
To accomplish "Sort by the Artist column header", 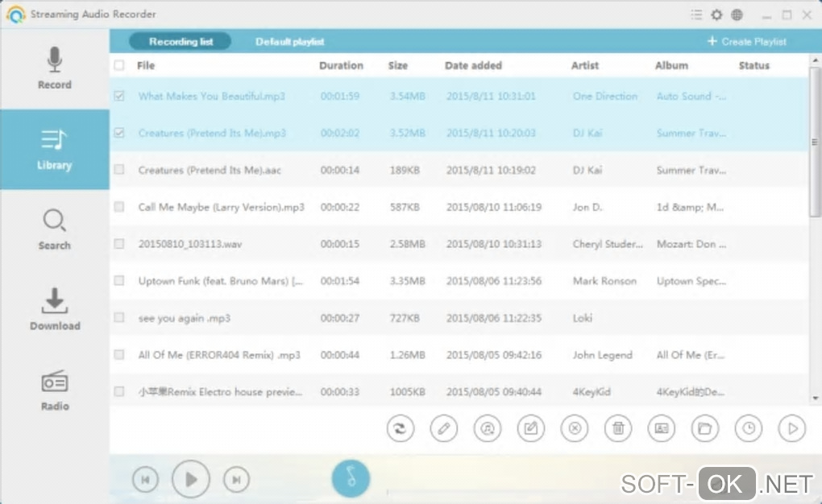I will pos(585,65).
